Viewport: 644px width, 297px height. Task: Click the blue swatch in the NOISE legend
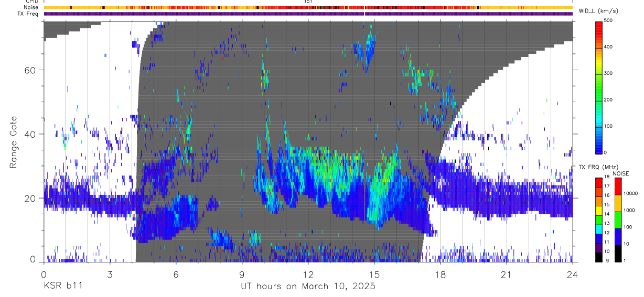click(618, 236)
